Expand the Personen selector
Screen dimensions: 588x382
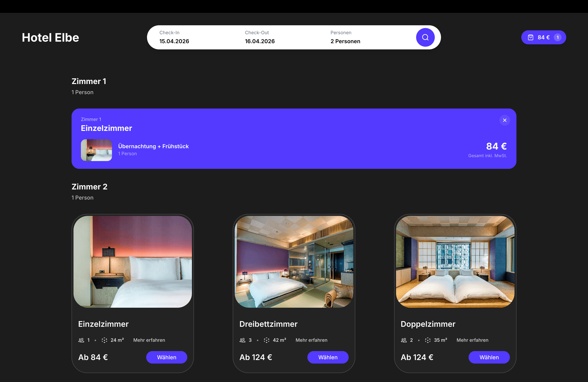[x=345, y=37]
